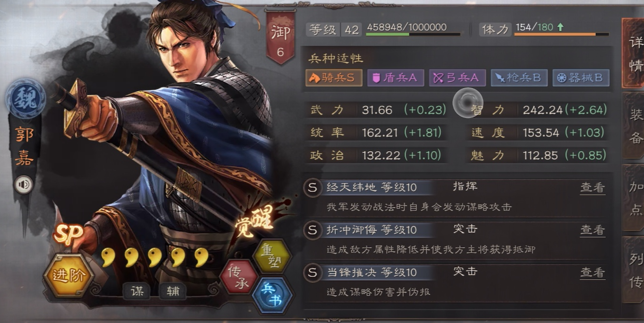Screen dimensions: 644x323
Task: View details of 当锋摧决 via 查看
Action: tap(592, 272)
